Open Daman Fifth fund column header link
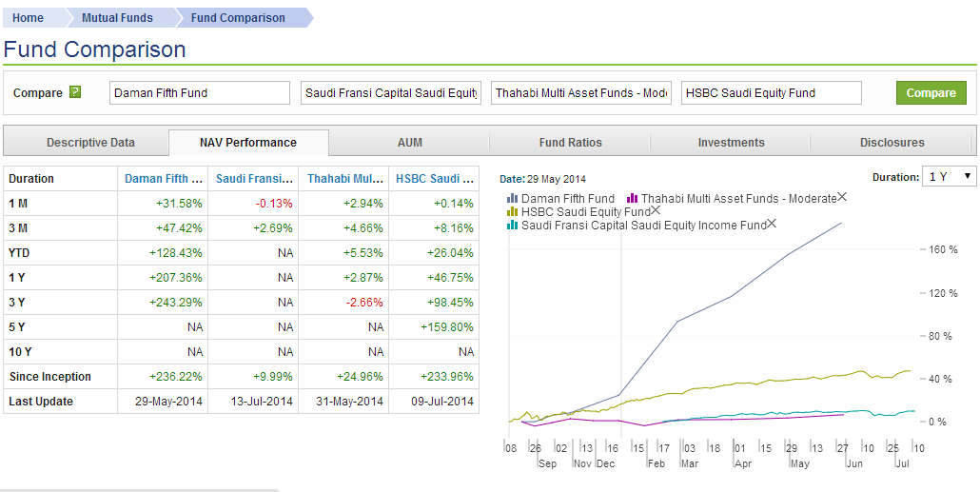Screen dimensions: 980x492 [164, 179]
